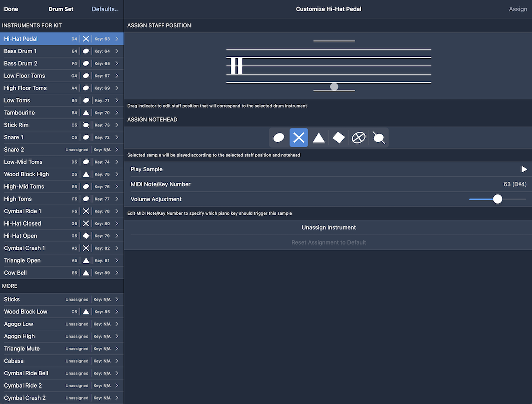
Task: Open Cabasa row chevron
Action: [117, 361]
